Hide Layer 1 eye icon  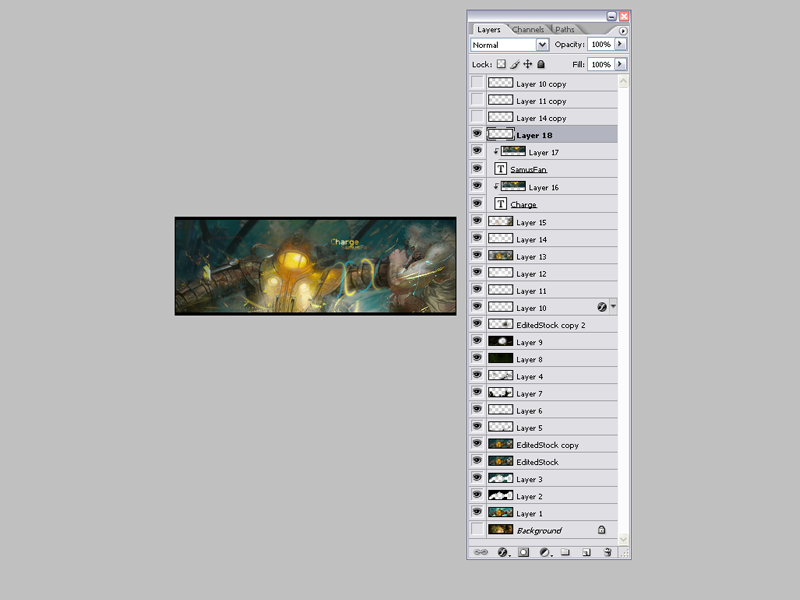coord(477,512)
